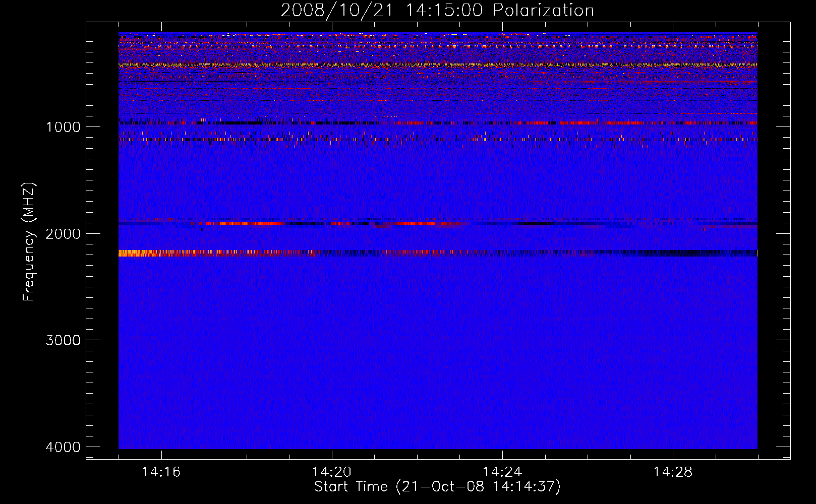Image resolution: width=816 pixels, height=504 pixels.
Task: Click the yellow noise band near 450 MHz
Action: pos(438,65)
